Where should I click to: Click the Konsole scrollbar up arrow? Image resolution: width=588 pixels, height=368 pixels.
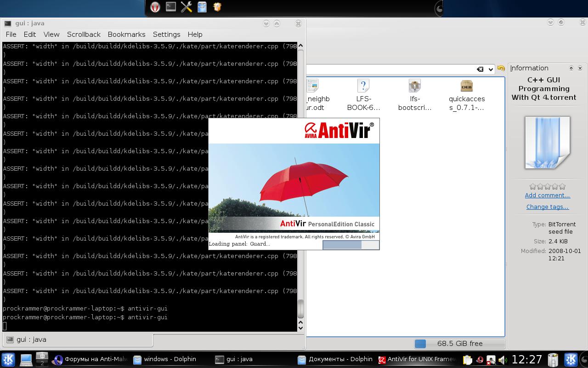point(301,46)
